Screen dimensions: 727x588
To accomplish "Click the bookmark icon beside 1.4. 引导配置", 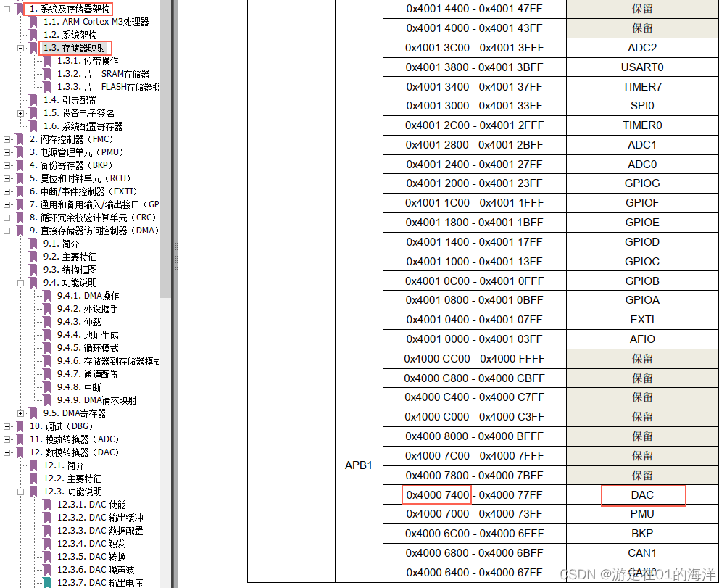I will [x=33, y=100].
